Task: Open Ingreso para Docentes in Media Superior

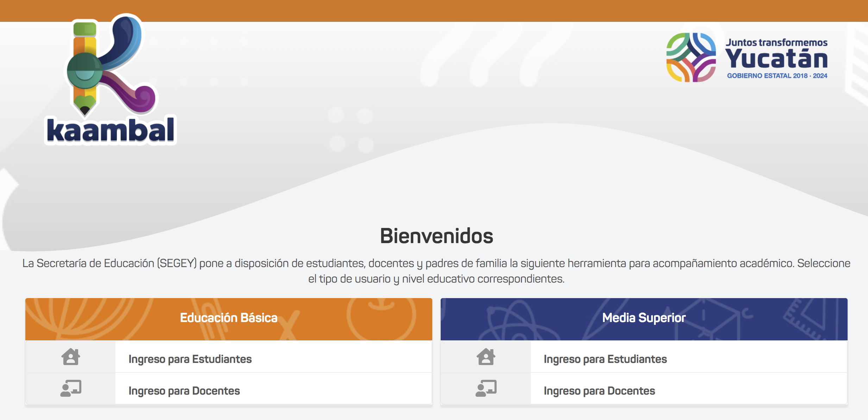Action: [x=599, y=391]
